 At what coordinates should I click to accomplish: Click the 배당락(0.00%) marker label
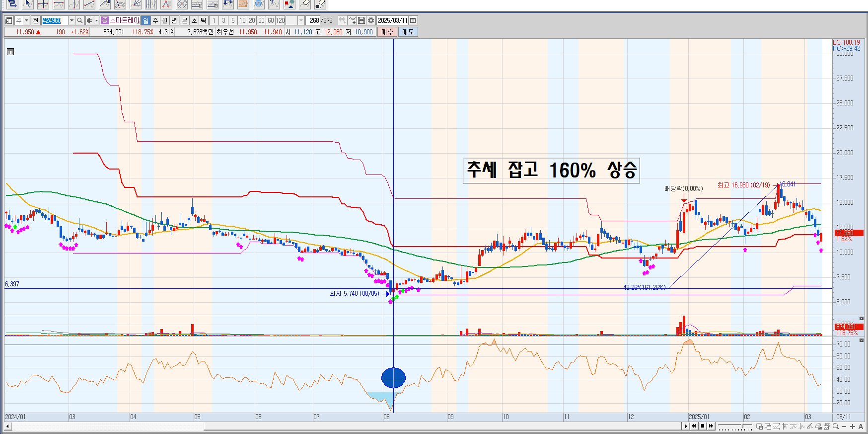tap(684, 188)
